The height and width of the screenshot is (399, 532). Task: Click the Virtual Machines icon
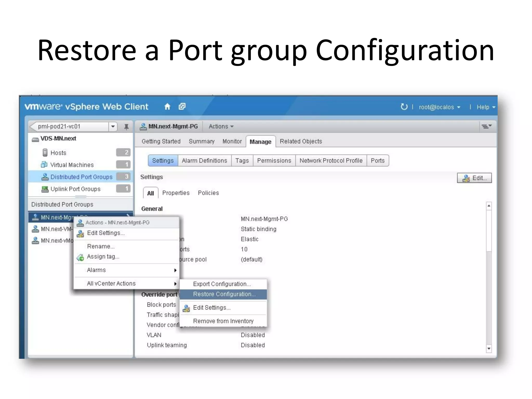click(x=44, y=164)
